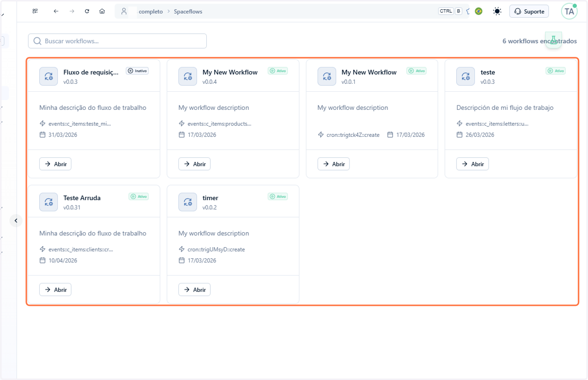Screen dimensions: 588x380
Task: Open Suporte help button
Action: (x=529, y=11)
